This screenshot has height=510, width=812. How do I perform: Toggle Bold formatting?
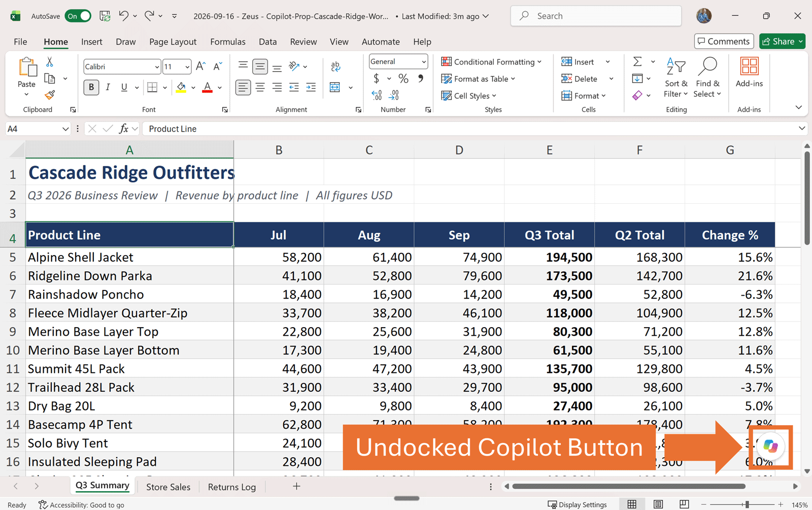click(x=91, y=87)
